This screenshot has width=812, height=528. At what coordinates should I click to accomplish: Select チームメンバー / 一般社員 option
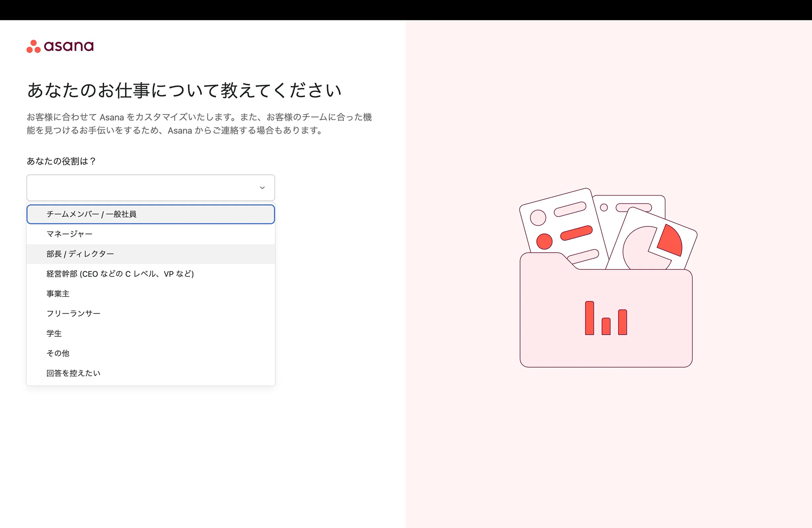151,214
